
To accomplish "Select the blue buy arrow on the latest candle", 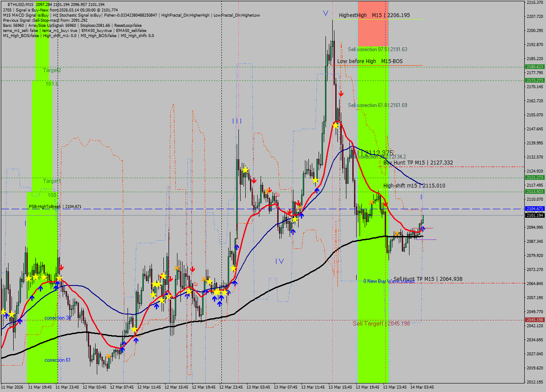I will click(423, 229).
